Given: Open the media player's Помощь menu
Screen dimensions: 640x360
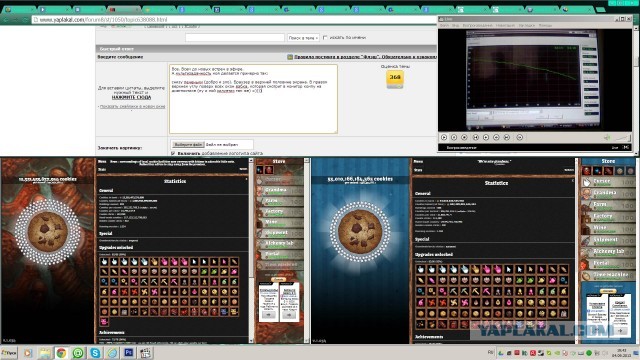Looking at the screenshot, I should tap(545, 25).
